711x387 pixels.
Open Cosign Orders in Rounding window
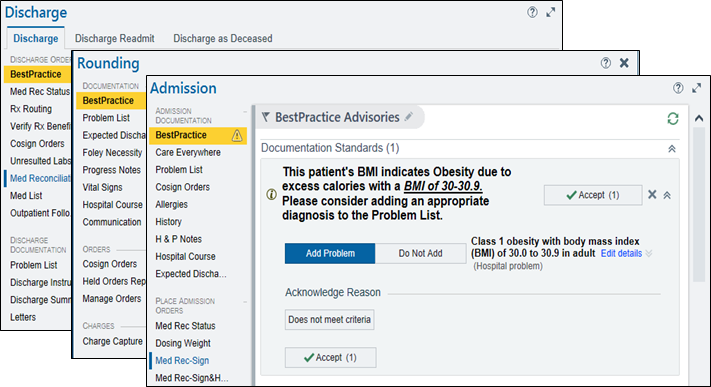tap(109, 264)
